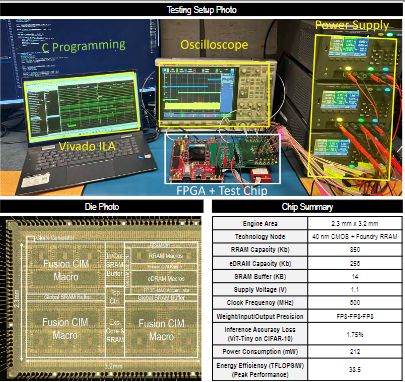Image resolution: width=405 pixels, height=382 pixels.
Task: Click the 'Inference Accuracy Loss' cell
Action: coord(260,334)
